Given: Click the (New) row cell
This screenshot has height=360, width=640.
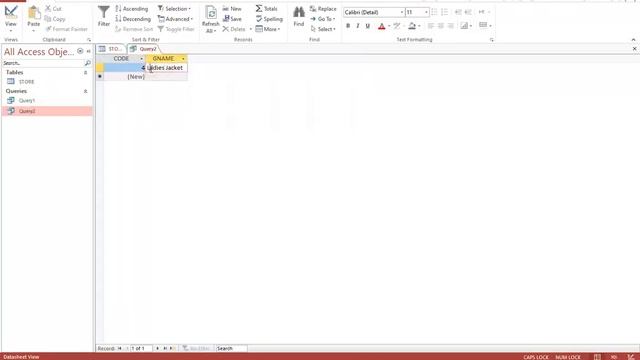Looking at the screenshot, I should [x=124, y=77].
